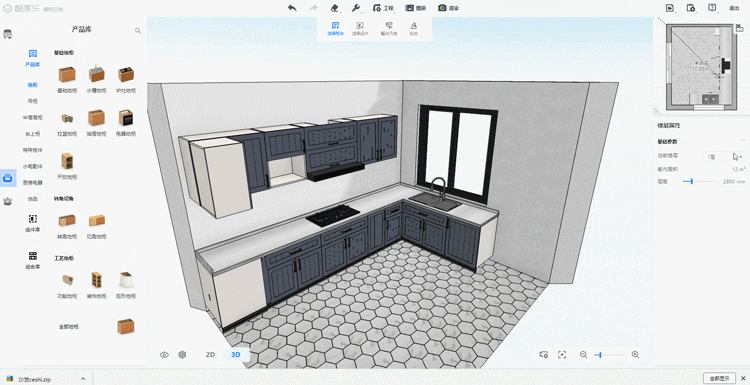The image size is (750, 385).
Task: Choose the 开放地柜 open cabinet
Action: point(67,166)
